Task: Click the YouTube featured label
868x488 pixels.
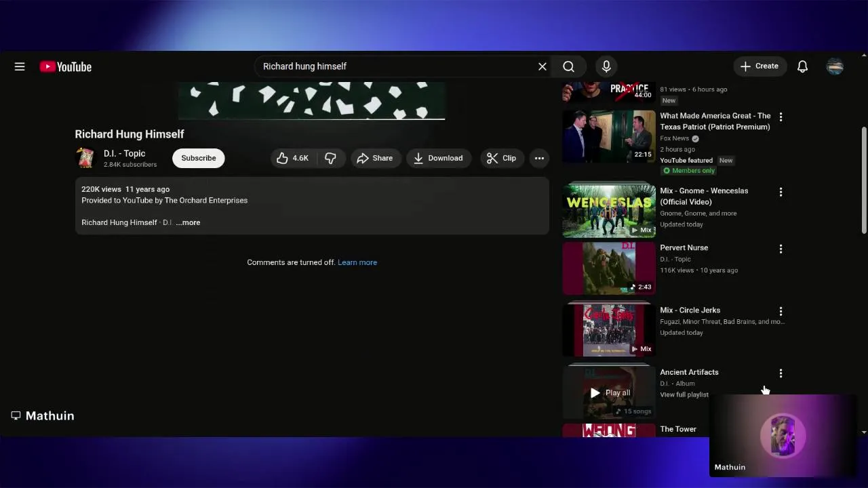Action: (686, 161)
